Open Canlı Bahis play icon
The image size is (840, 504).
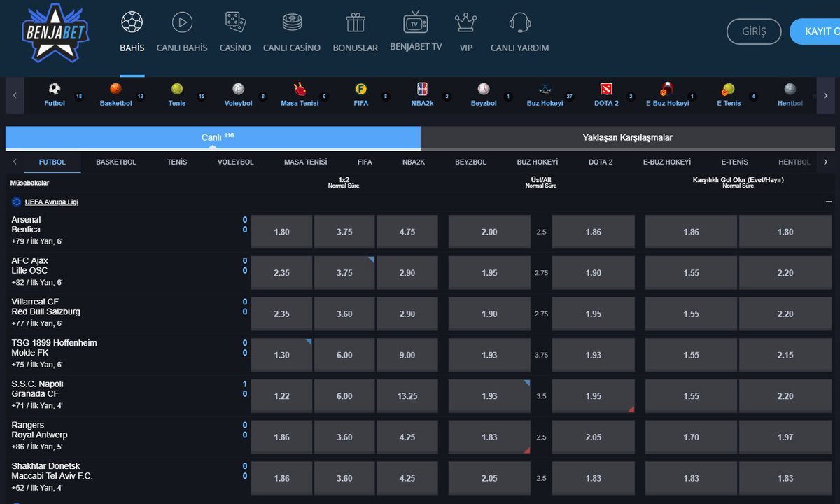click(182, 22)
